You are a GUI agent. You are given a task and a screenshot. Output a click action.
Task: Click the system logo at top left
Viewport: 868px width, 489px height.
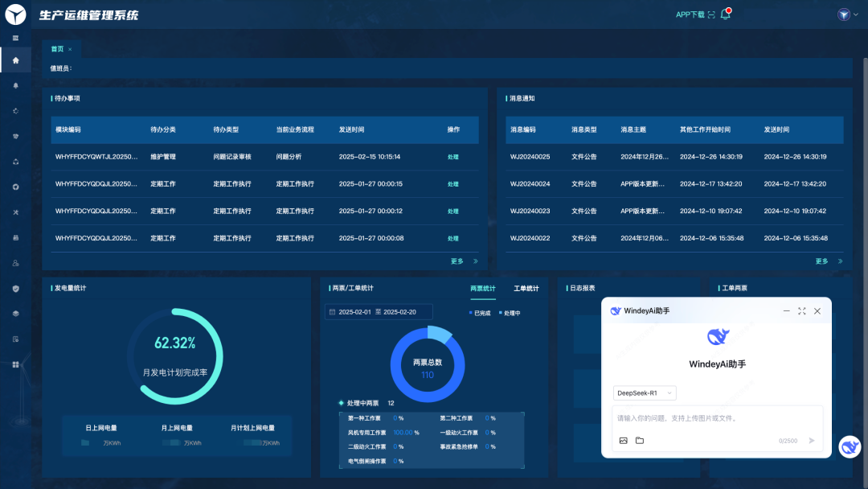(15, 14)
